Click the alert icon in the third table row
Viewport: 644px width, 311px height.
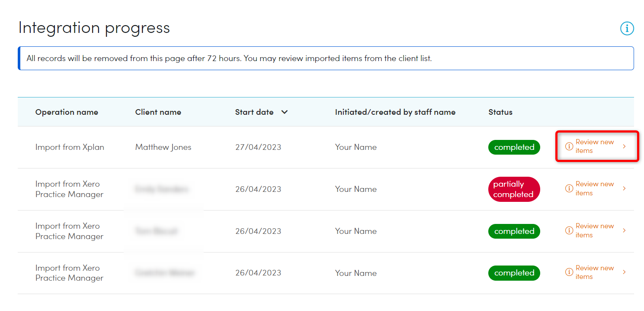569,230
